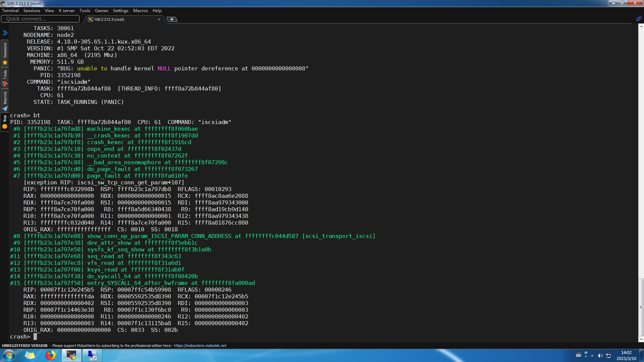Click the paperclip attach icon
644x362 pixels.
pos(639,19)
